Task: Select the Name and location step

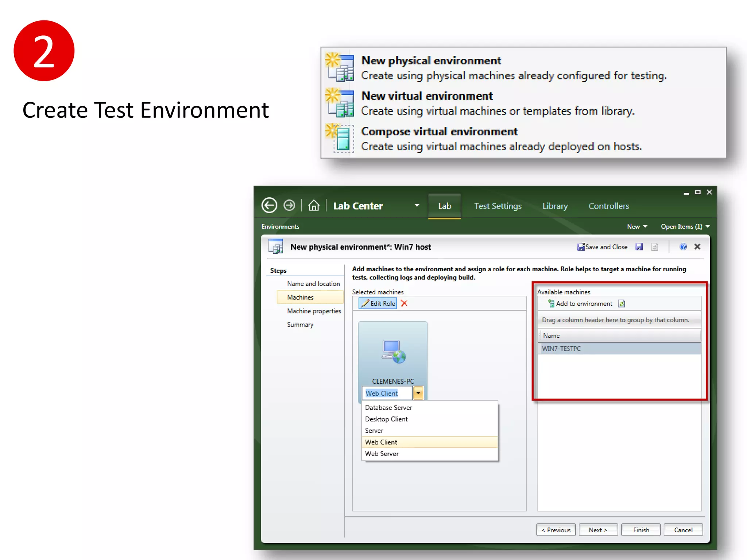Action: coord(313,284)
